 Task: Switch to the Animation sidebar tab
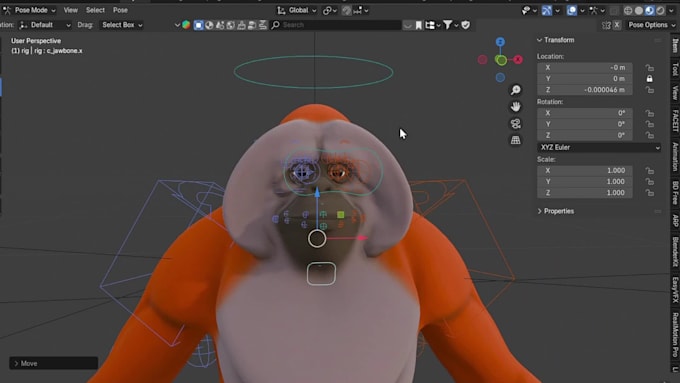pyautogui.click(x=675, y=157)
